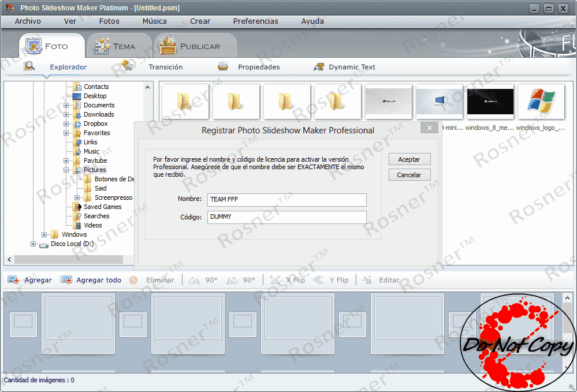
Task: Click the Dynamic Text icon
Action: [x=319, y=66]
